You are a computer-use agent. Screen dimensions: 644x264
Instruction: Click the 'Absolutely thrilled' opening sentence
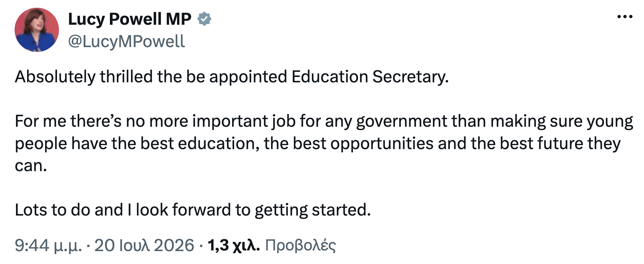click(x=232, y=77)
